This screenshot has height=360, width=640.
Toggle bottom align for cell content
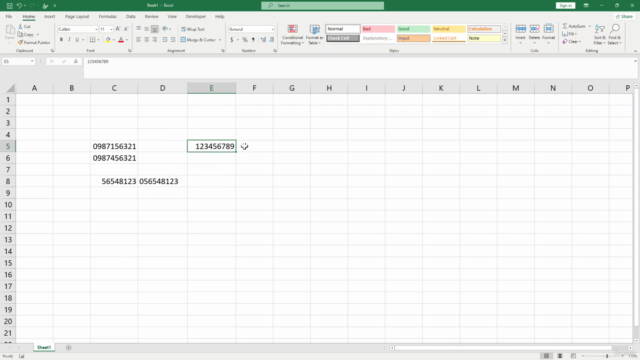pyautogui.click(x=155, y=29)
